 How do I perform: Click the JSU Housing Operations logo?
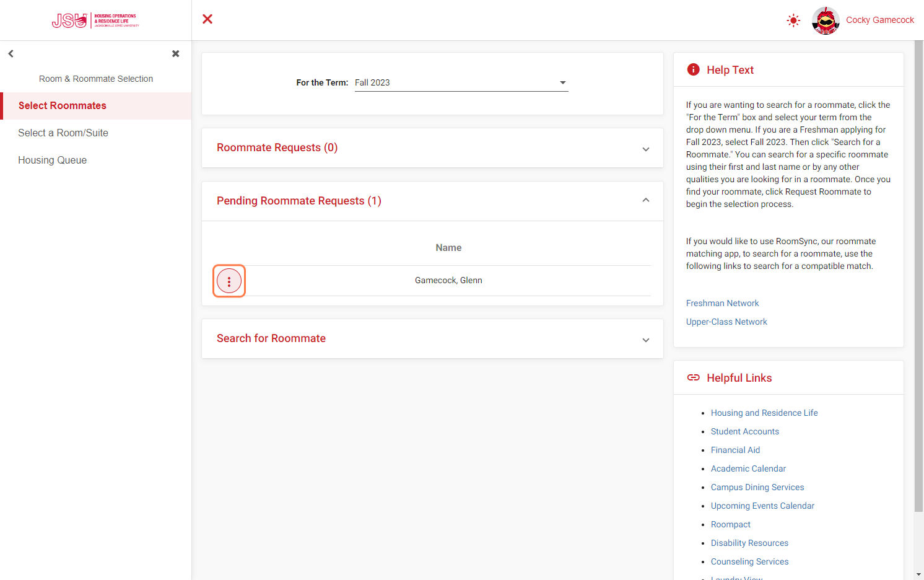point(95,20)
